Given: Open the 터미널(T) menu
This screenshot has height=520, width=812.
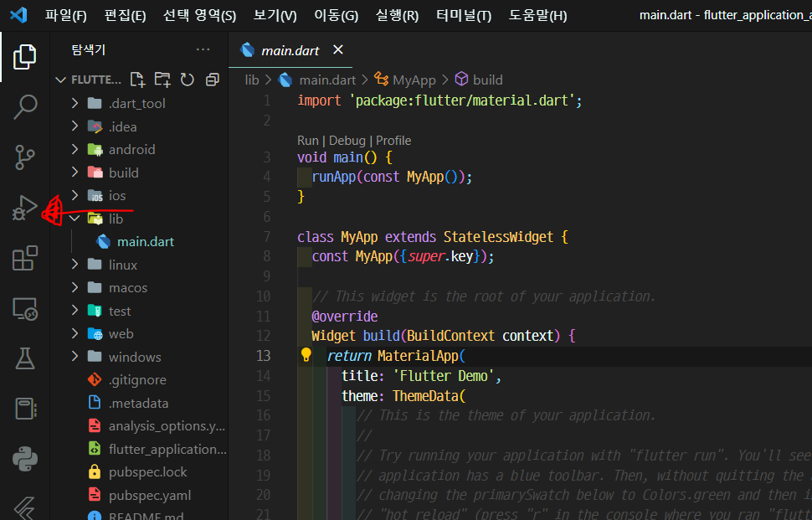Looking at the screenshot, I should (x=464, y=15).
